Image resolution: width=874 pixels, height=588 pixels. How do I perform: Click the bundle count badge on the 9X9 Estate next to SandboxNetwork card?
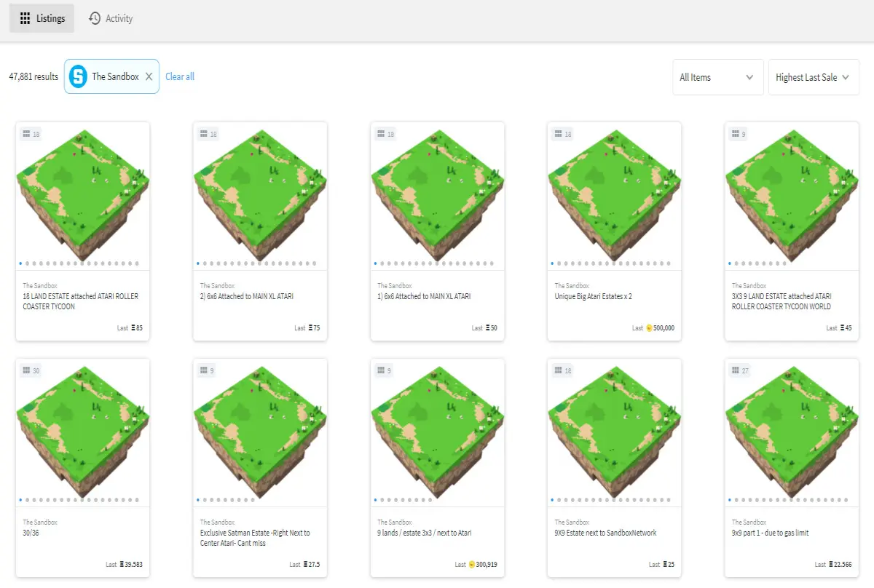[563, 370]
